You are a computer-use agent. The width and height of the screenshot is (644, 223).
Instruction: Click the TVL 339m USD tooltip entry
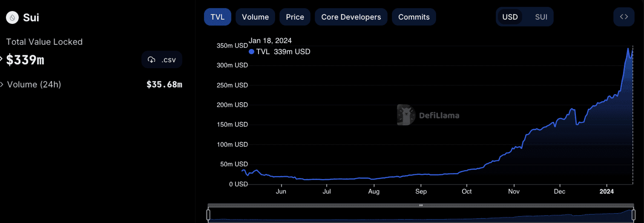[x=279, y=52]
